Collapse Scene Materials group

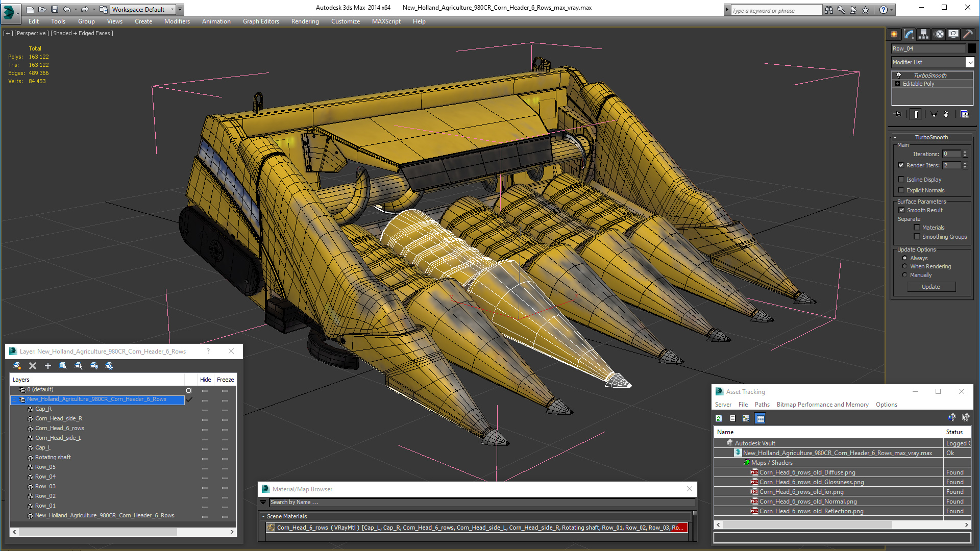263,516
